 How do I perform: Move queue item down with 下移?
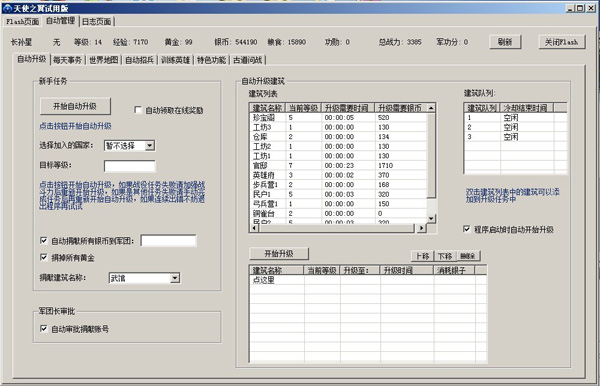tap(445, 256)
